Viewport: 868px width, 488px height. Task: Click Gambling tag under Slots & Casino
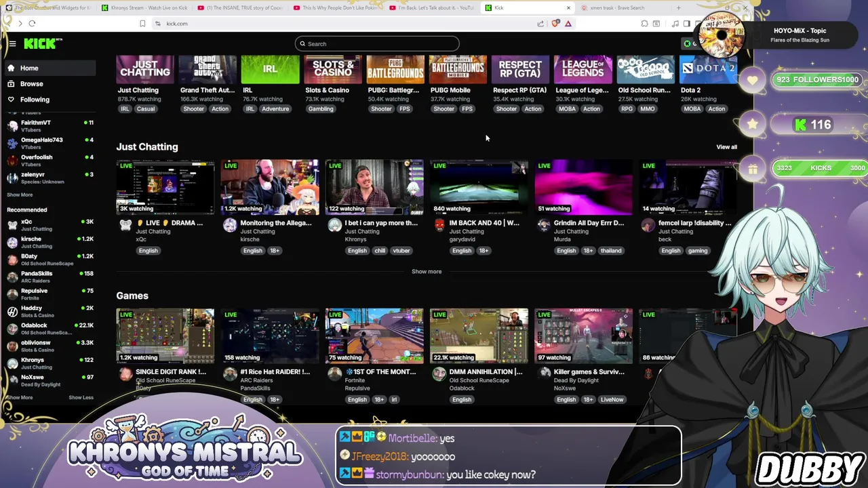[321, 109]
